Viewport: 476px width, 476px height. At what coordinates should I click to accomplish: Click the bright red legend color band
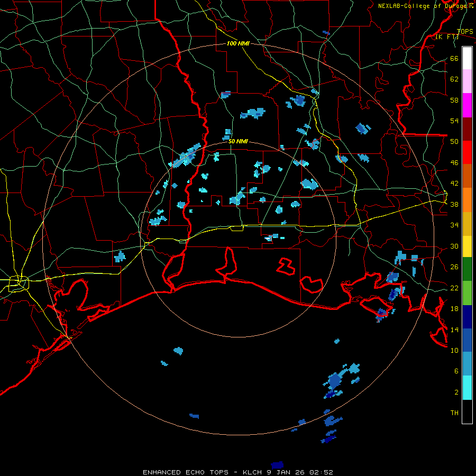coord(467,152)
